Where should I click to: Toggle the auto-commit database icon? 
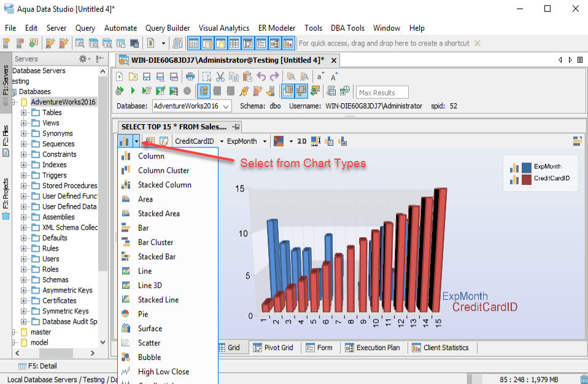click(x=204, y=90)
